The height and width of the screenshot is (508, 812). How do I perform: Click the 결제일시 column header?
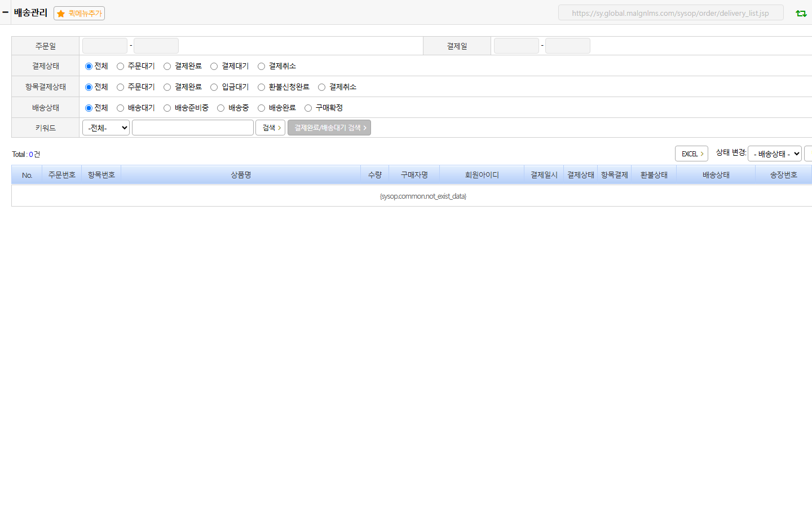[544, 175]
